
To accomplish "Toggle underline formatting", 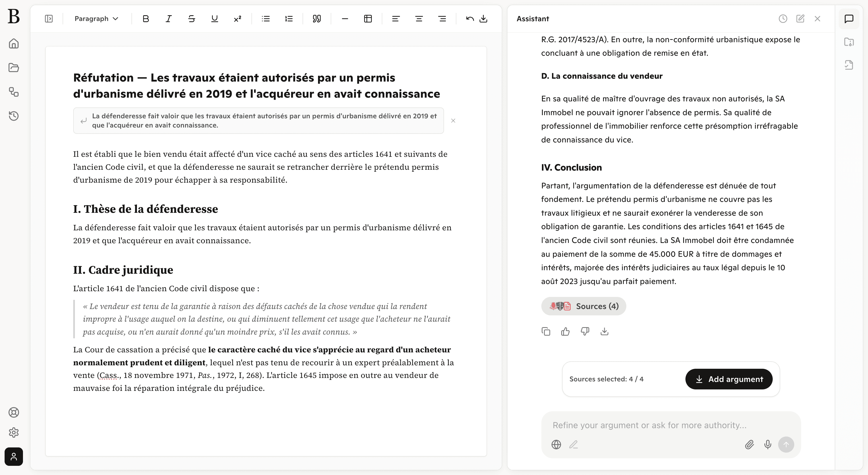I will (x=214, y=19).
